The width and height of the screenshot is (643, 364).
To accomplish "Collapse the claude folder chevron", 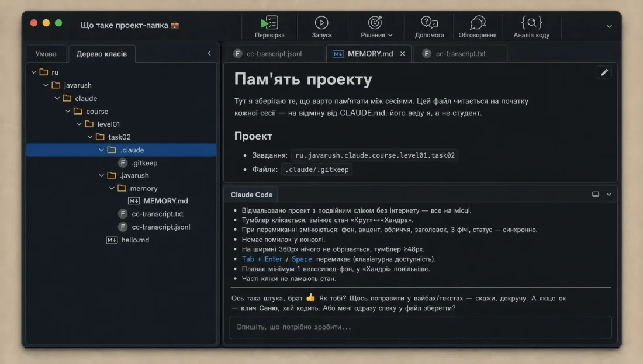I will 57,98.
